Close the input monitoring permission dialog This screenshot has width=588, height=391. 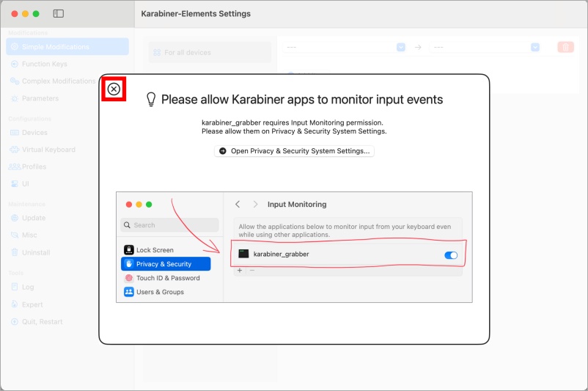tap(114, 89)
